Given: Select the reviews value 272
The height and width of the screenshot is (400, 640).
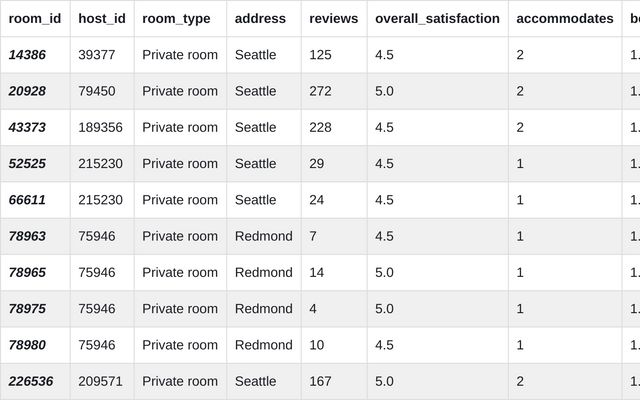Looking at the screenshot, I should click(x=321, y=91).
